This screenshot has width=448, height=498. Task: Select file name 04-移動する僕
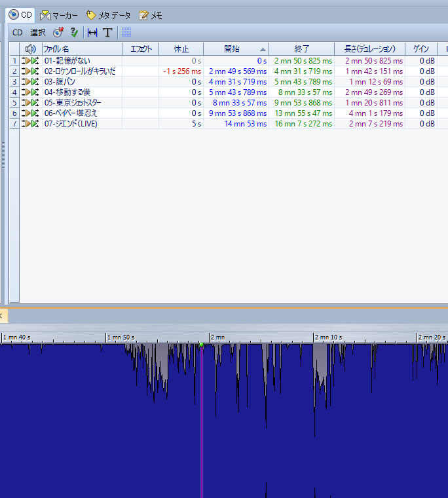coord(67,92)
